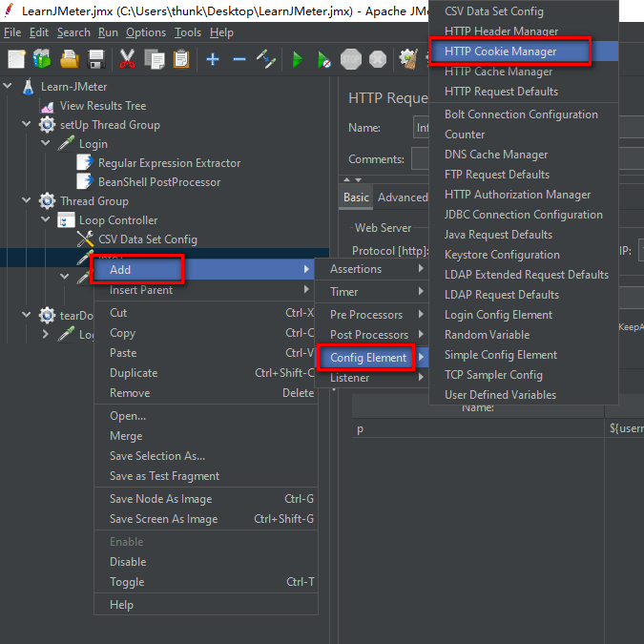Select HTTP Cookie Manager from submenu

524,52
